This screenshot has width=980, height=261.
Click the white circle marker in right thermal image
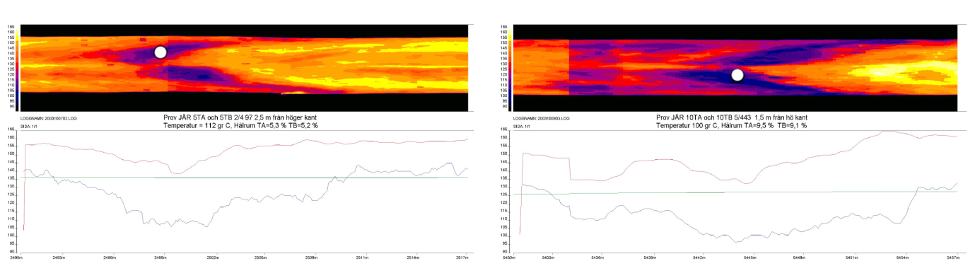tap(737, 75)
